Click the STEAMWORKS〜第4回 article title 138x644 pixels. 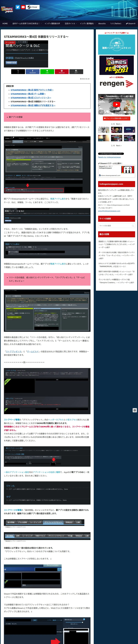click(x=36, y=37)
